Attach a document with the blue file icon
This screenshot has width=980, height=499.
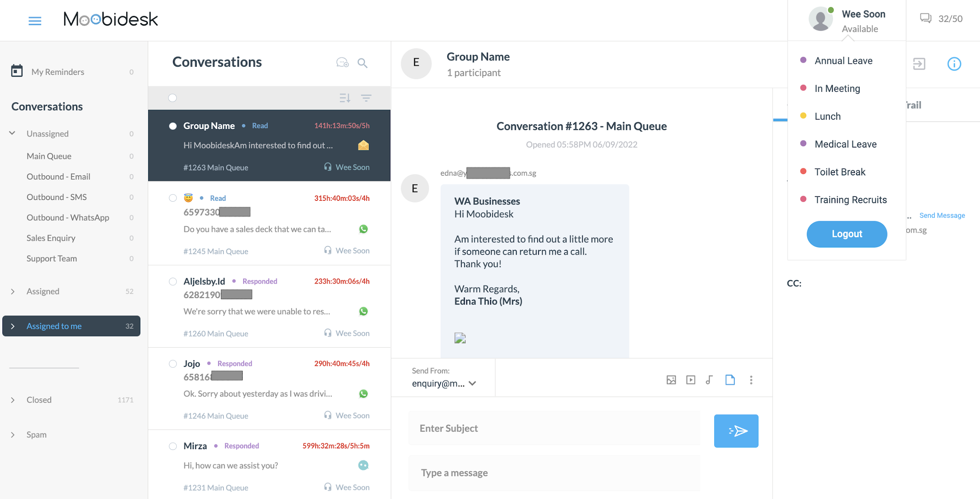tap(730, 380)
